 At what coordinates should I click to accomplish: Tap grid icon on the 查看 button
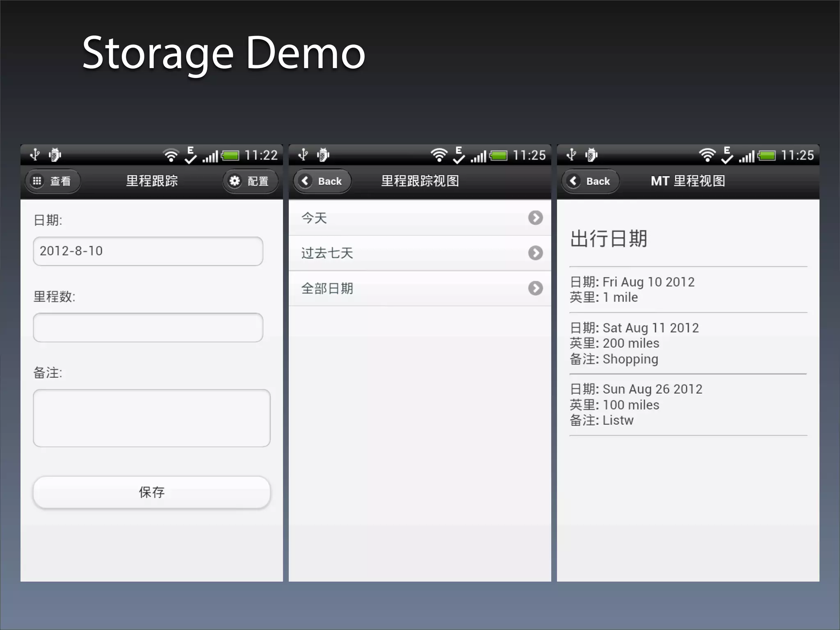tap(37, 181)
